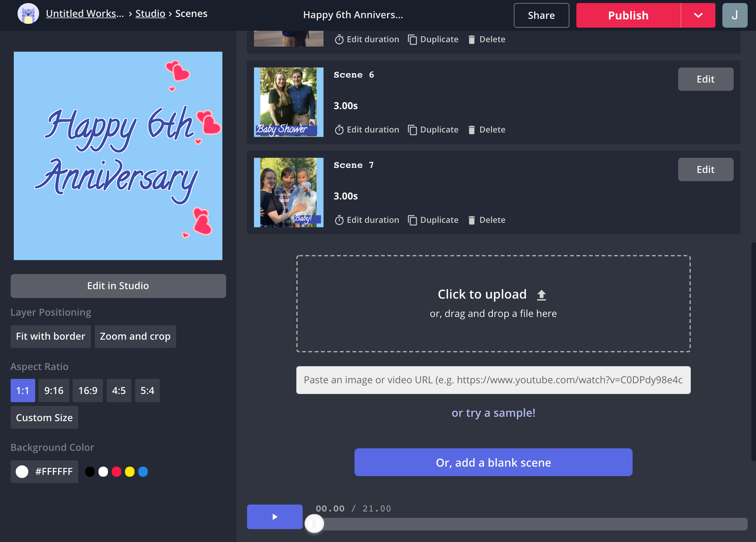The image size is (756, 542).
Task: Click Scene 6 Edit duration clock icon
Action: tap(339, 130)
